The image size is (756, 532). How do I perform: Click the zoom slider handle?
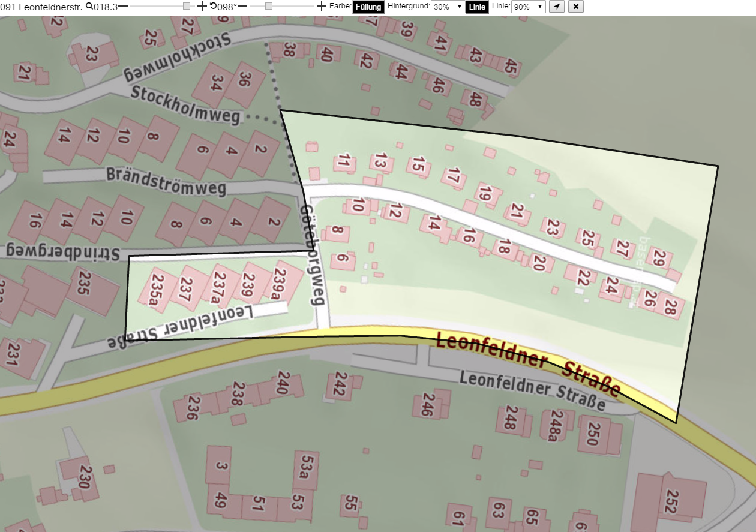tap(187, 6)
